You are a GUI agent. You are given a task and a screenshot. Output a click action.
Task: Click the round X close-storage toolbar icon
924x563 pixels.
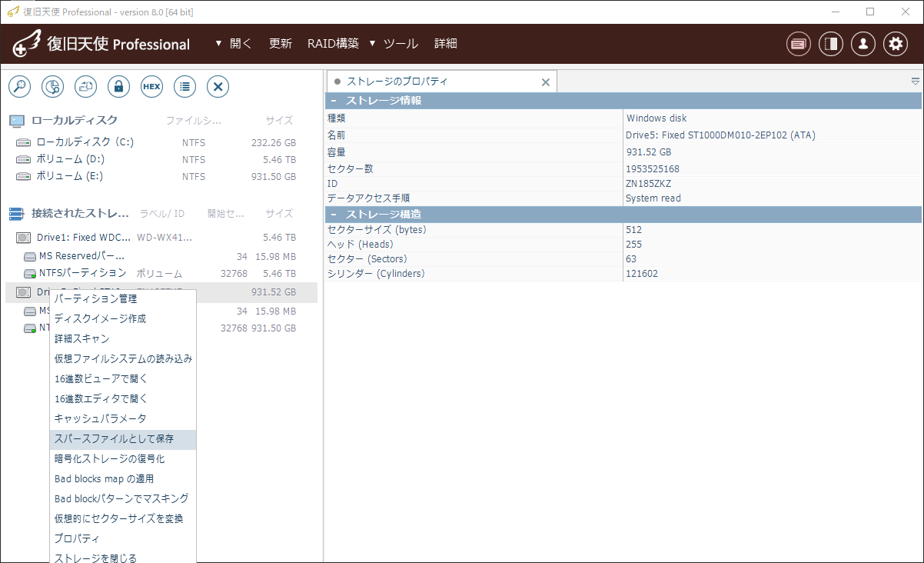218,86
